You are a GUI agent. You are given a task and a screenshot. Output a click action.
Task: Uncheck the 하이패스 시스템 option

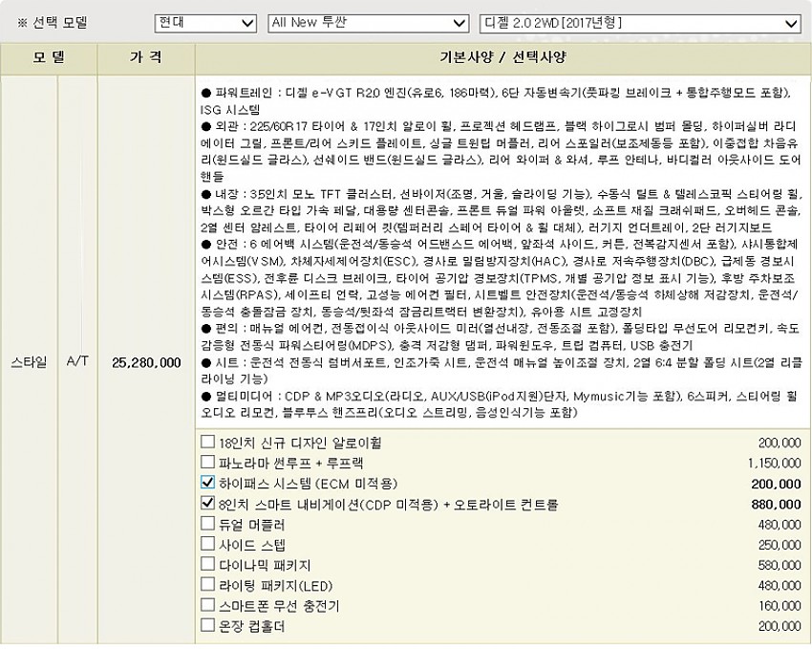click(x=208, y=483)
